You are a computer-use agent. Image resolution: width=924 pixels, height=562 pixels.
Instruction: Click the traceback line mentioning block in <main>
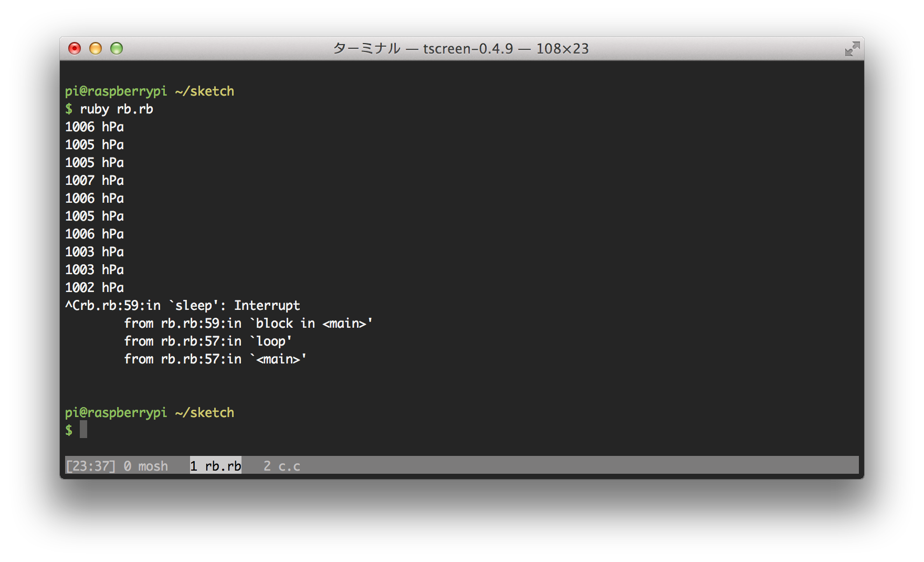pyautogui.click(x=248, y=324)
